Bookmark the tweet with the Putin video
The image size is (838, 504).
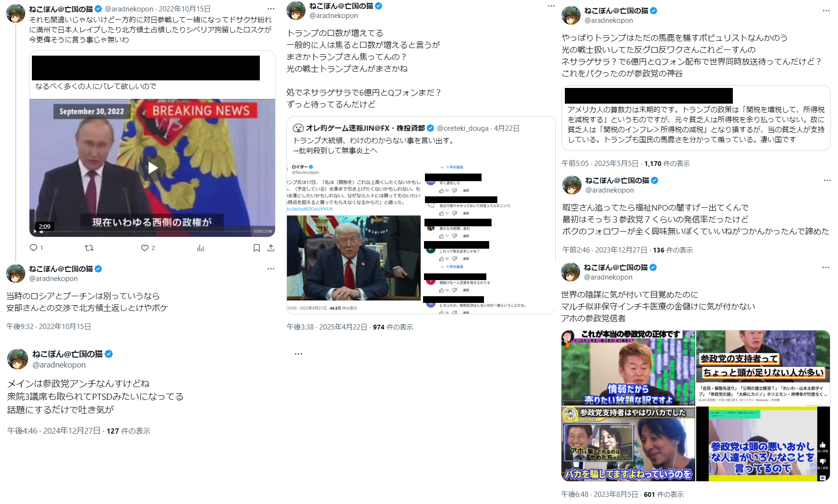point(256,248)
